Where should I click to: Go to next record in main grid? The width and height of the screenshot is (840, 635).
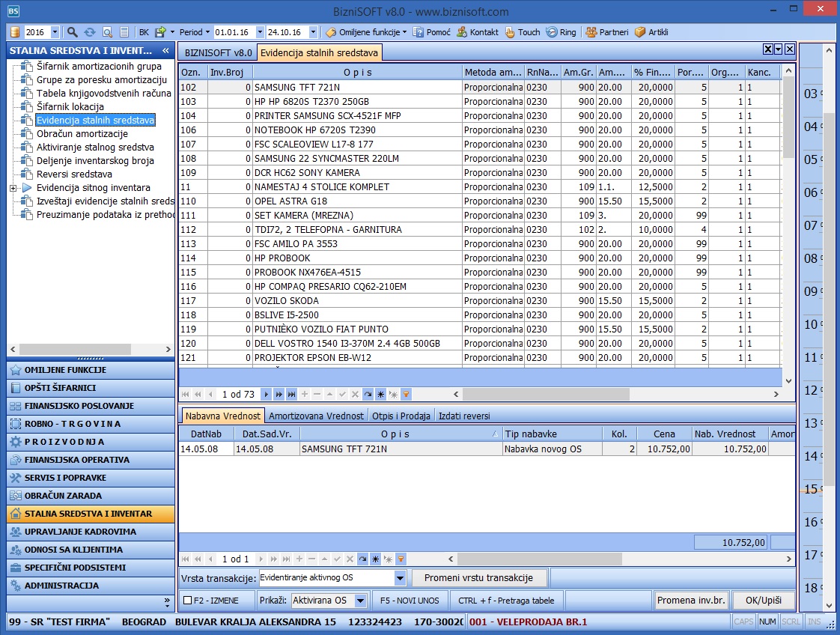click(266, 395)
